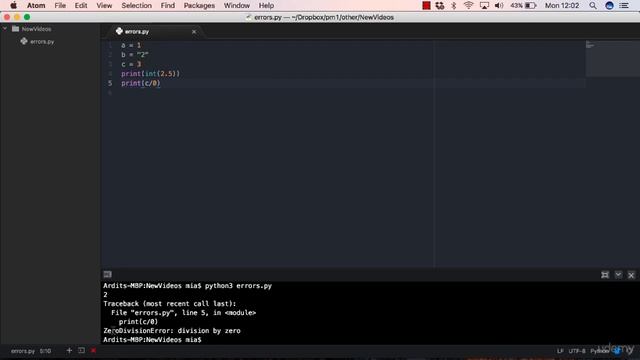Open the Atom application menu

(36, 6)
